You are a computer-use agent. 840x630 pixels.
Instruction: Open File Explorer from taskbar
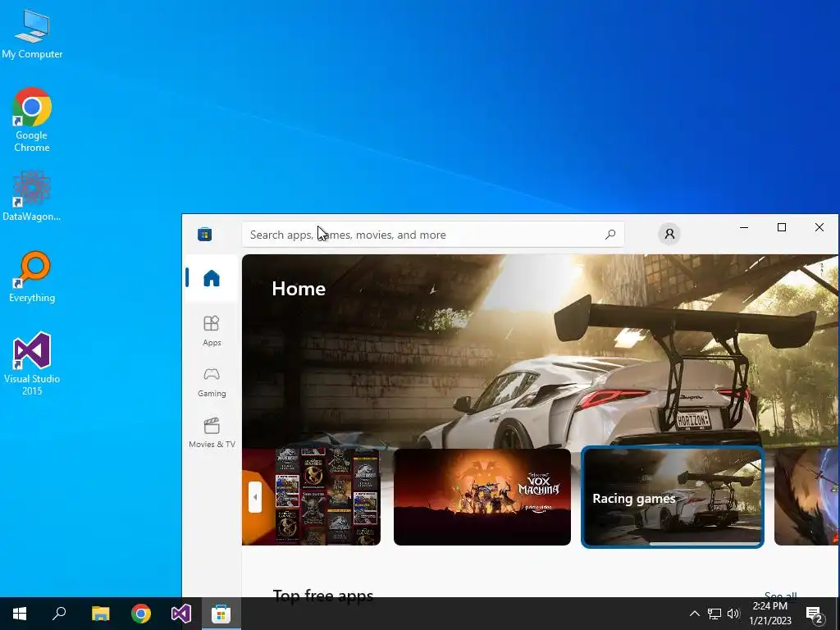100,614
